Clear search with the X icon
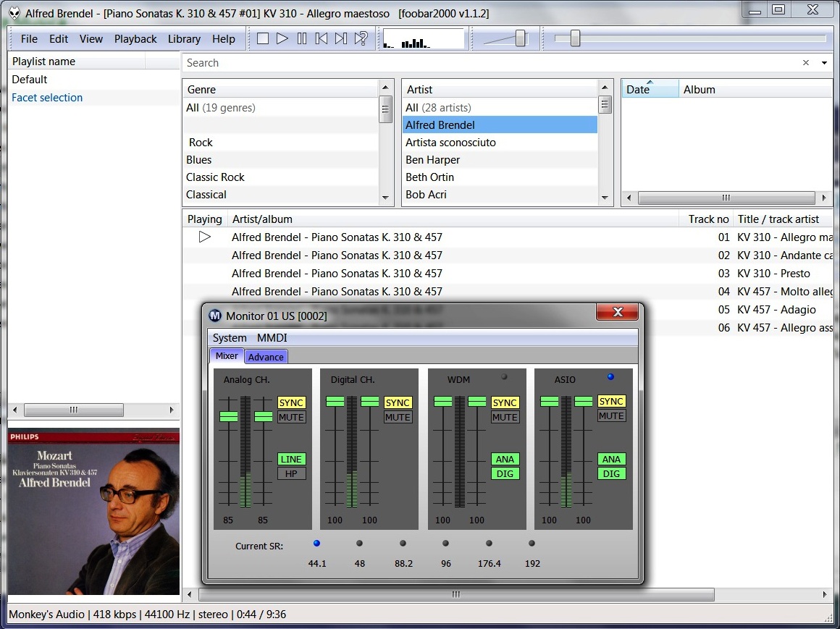The height and width of the screenshot is (629, 840). 806,63
